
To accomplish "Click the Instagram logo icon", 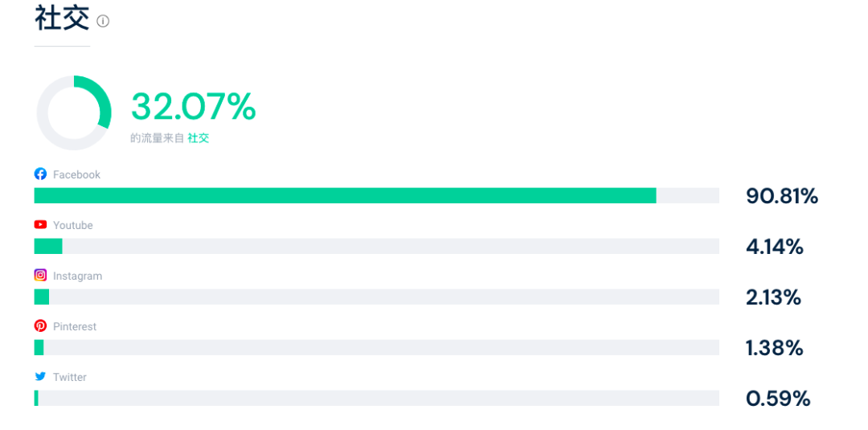I will click(x=40, y=275).
